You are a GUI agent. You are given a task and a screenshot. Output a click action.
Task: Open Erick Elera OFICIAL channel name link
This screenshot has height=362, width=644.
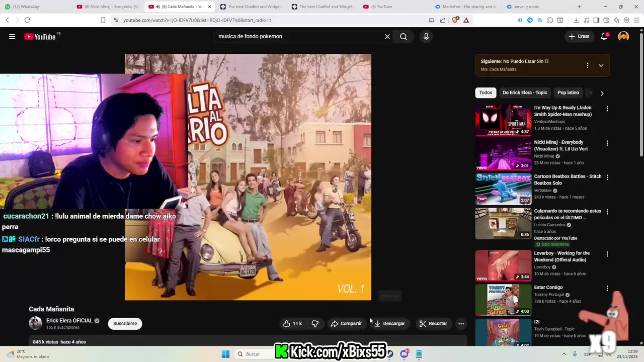[x=69, y=321]
